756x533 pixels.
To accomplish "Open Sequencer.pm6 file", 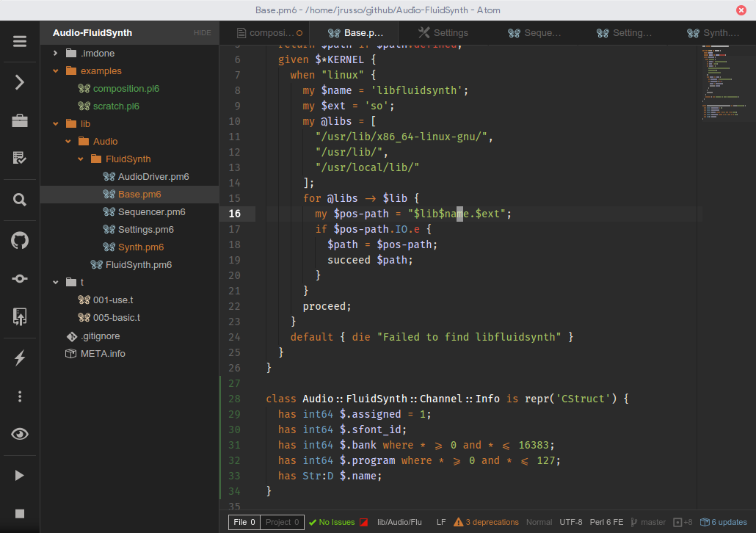I will point(151,212).
